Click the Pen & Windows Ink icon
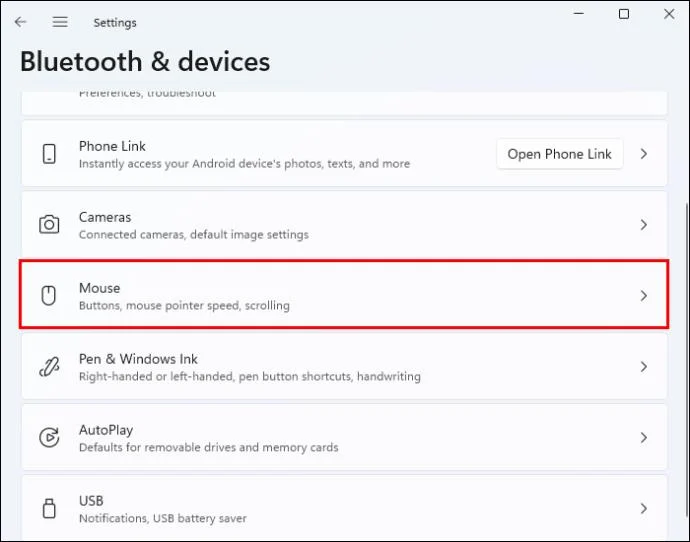 (x=49, y=366)
